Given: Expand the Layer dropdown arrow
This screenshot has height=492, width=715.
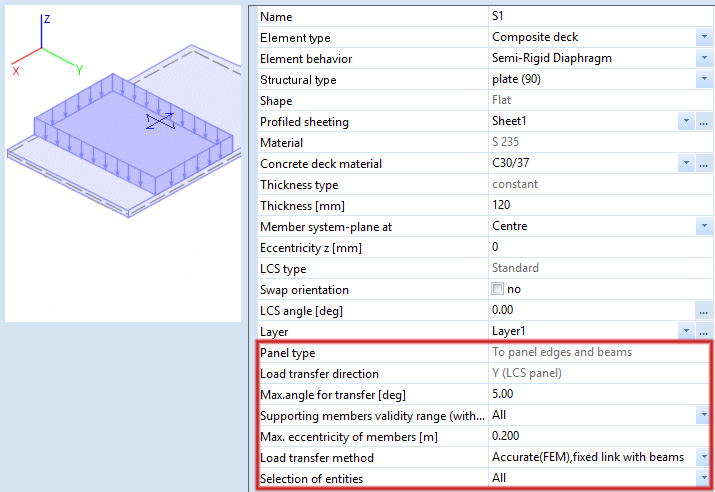Looking at the screenshot, I should tap(686, 331).
